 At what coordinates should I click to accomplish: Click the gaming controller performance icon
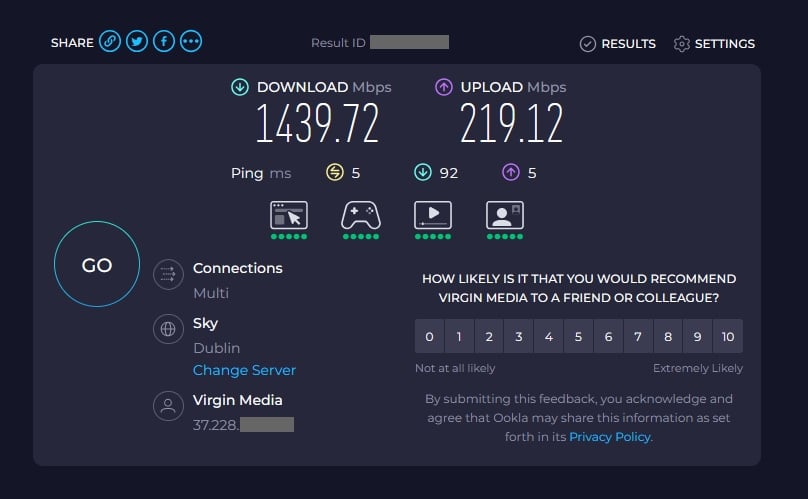pos(361,214)
